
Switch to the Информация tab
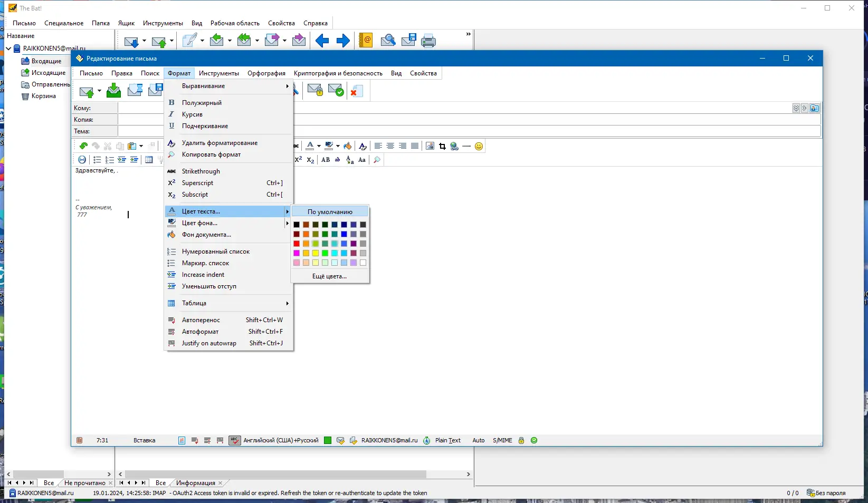[x=196, y=483]
